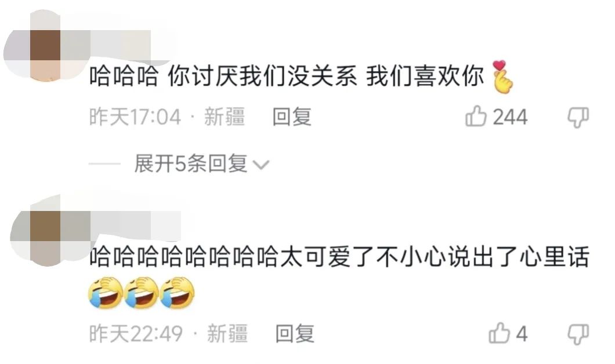Reply to the first comment via 回复
Viewport: 615px width, 364px height.
tap(292, 117)
